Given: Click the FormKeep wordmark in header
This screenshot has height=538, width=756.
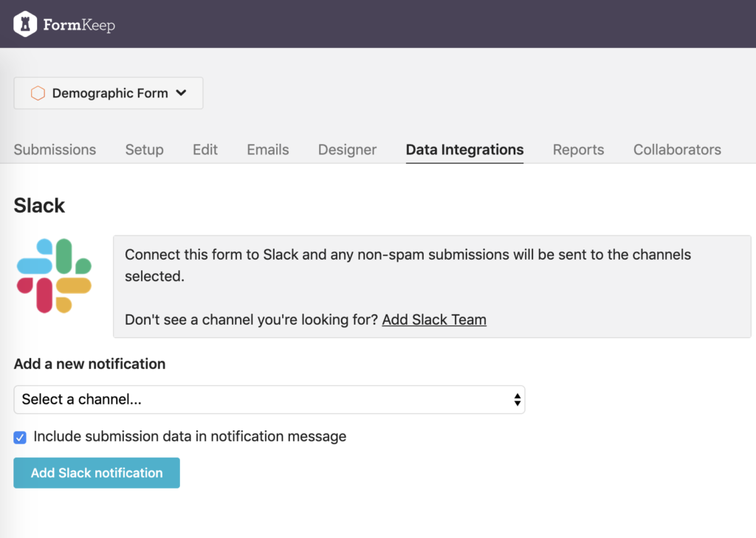Looking at the screenshot, I should pyautogui.click(x=79, y=25).
